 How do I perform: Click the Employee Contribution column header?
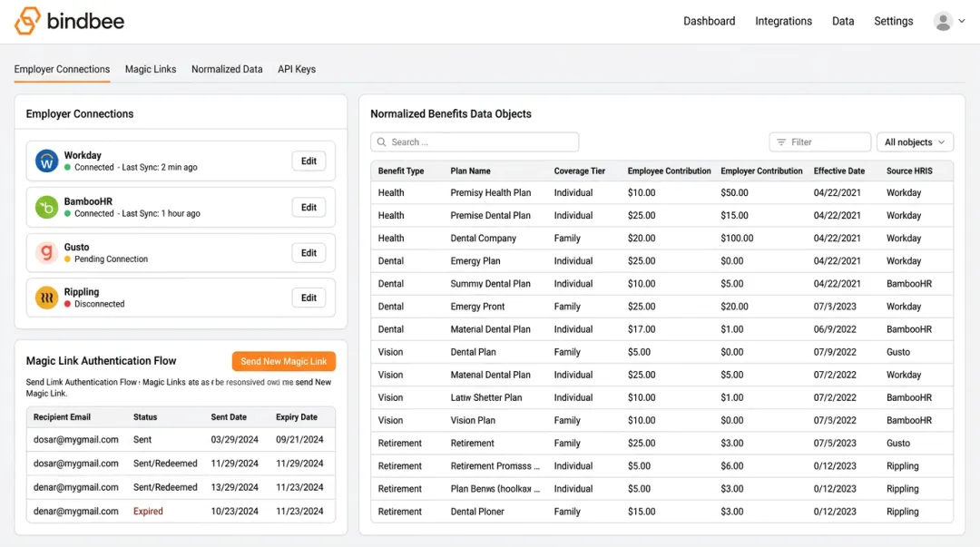tap(669, 171)
